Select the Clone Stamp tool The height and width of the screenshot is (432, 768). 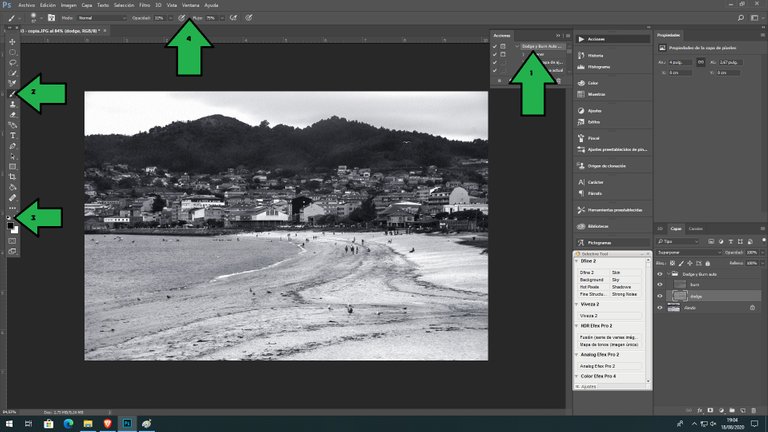(x=12, y=104)
